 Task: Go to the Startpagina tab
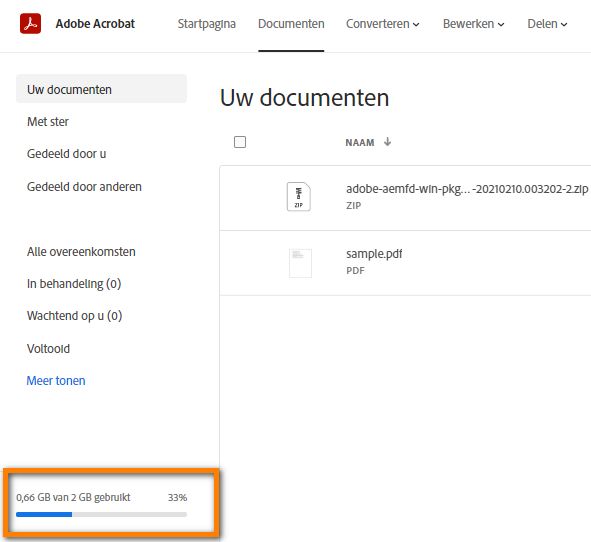pyautogui.click(x=207, y=24)
